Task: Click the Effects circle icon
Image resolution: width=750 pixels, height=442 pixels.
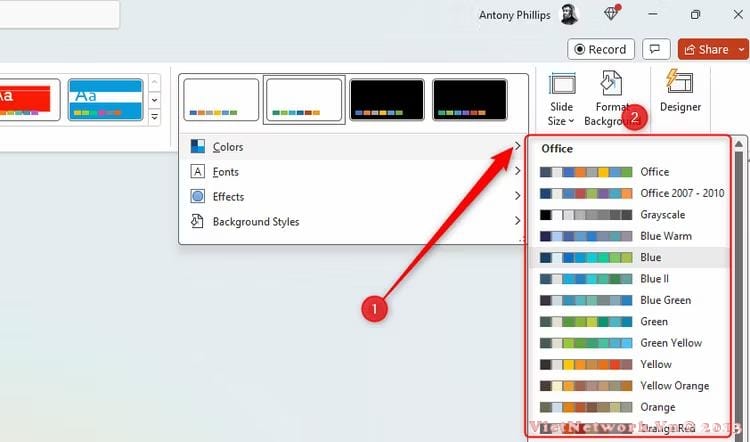Action: pyautogui.click(x=198, y=197)
